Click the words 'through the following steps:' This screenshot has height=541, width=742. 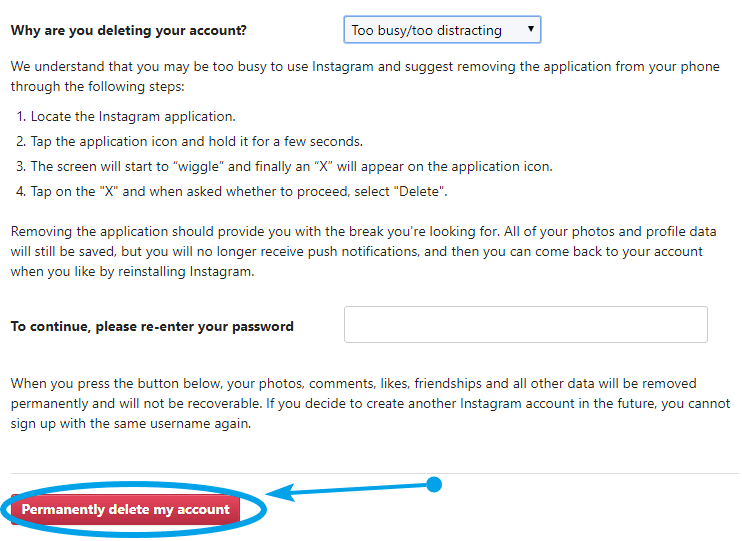(x=97, y=87)
